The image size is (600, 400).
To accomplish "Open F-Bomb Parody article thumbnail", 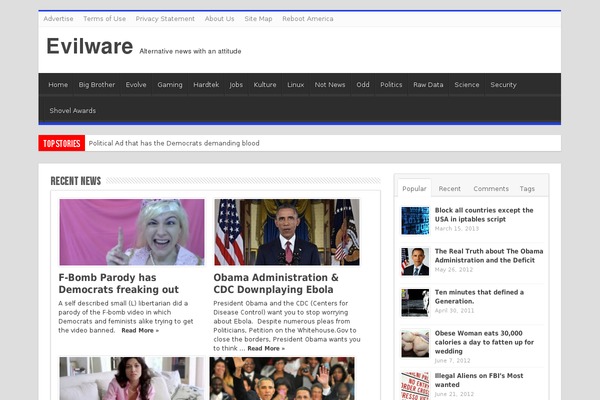I will 132,232.
